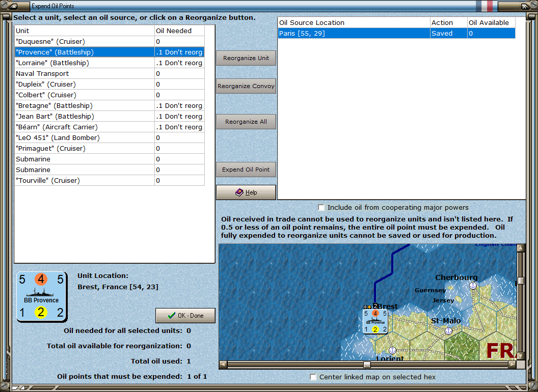Click the map's scroll-down arrow

point(521,356)
